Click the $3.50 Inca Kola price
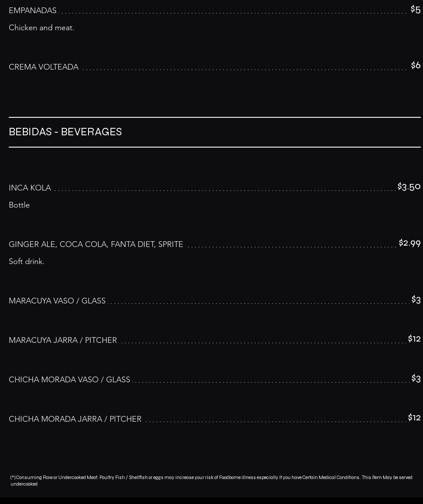 [x=409, y=187]
